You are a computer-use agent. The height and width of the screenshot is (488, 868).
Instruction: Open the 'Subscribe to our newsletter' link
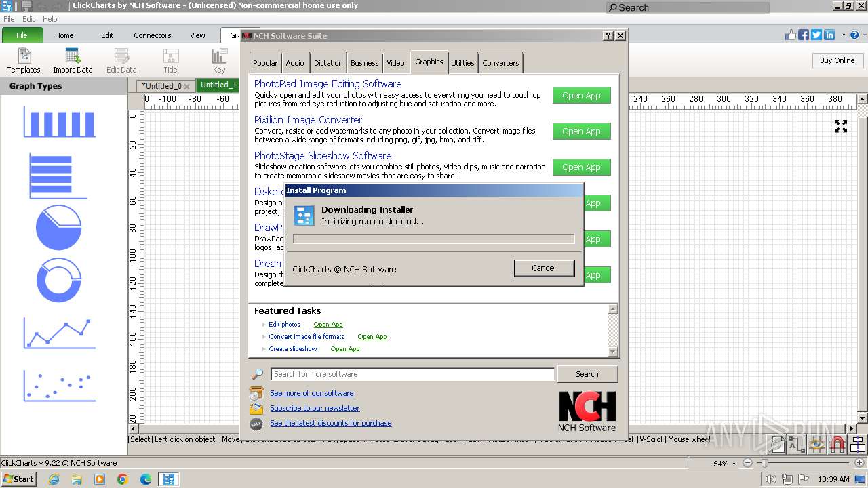[x=315, y=408]
